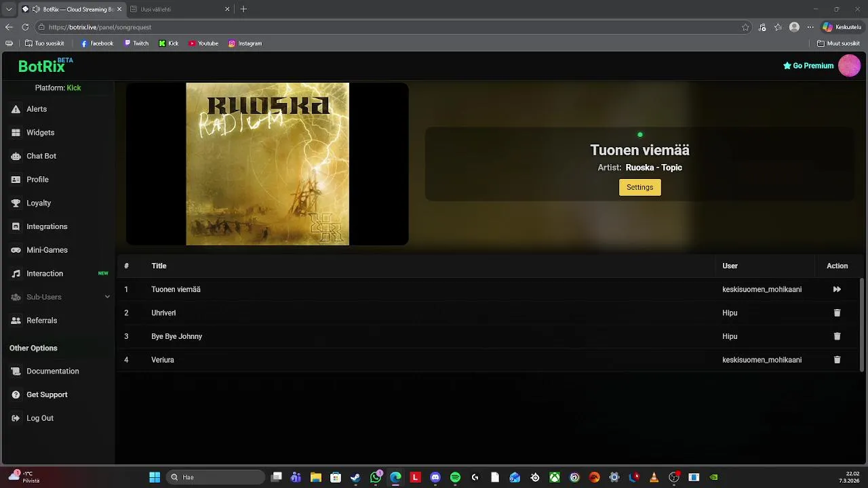Click keskisuomen_mohikaani on the Veriura row

click(x=762, y=360)
